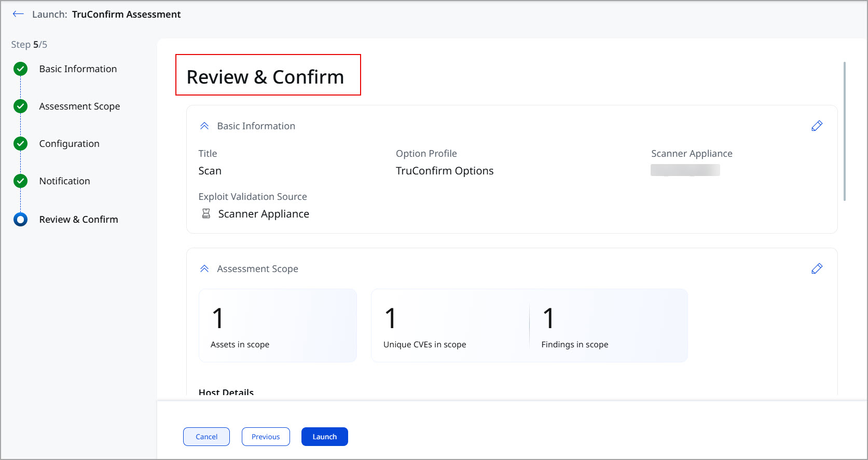Click the Step 5/5 indicator
This screenshot has width=868, height=460.
tap(29, 45)
